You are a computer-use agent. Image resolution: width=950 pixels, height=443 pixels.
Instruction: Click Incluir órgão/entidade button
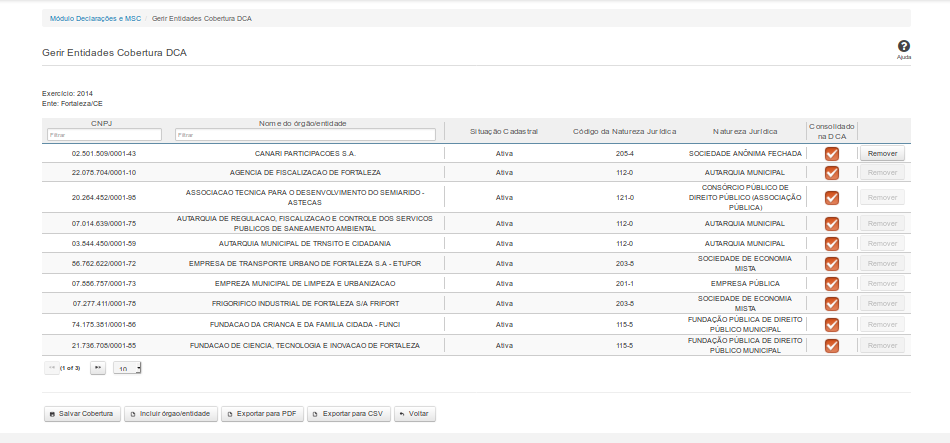pyautogui.click(x=170, y=413)
